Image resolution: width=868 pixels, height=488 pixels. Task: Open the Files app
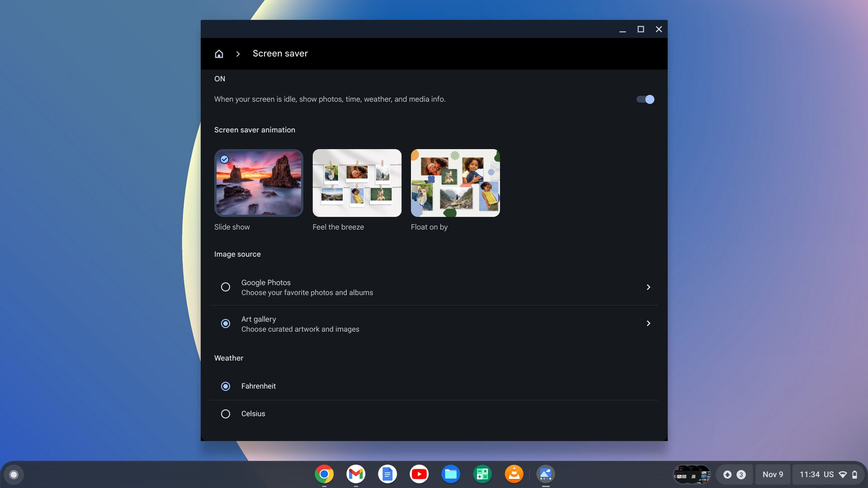(451, 474)
